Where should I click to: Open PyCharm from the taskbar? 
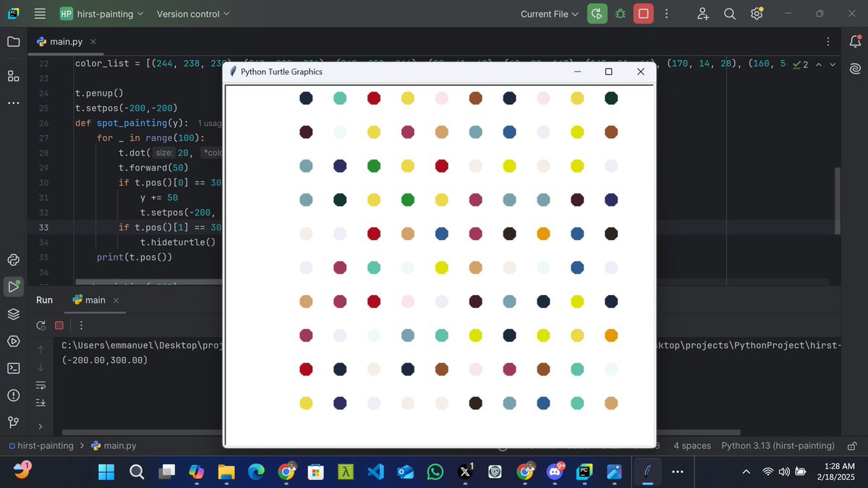coord(584,472)
